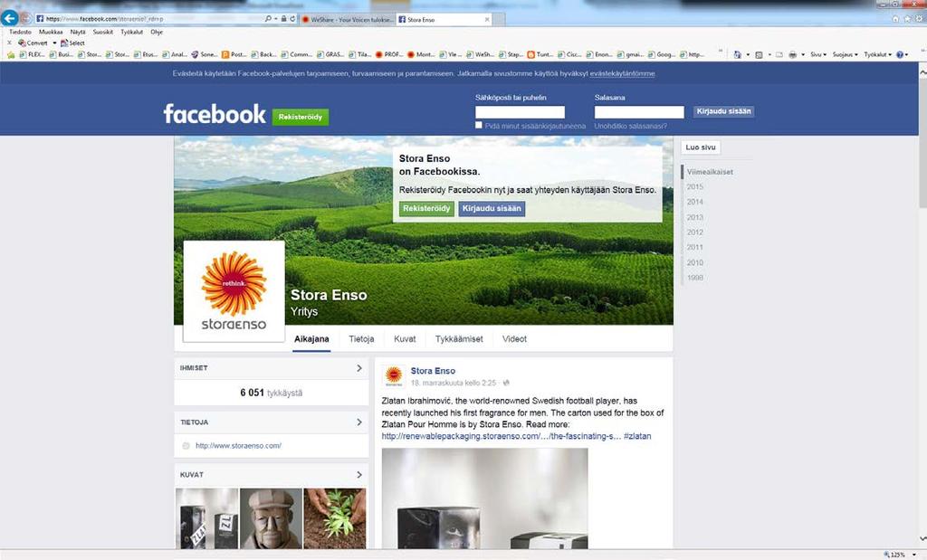Jump to 2013 on the timeline

[x=694, y=217]
